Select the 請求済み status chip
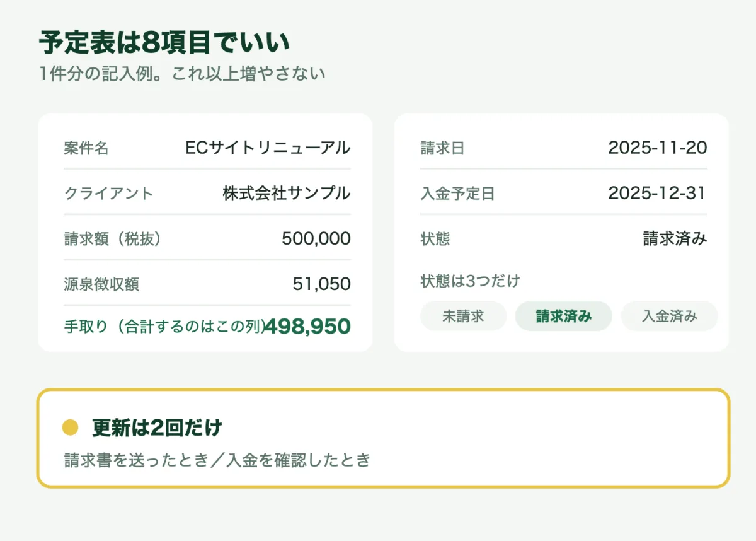756x541 pixels. 564,317
